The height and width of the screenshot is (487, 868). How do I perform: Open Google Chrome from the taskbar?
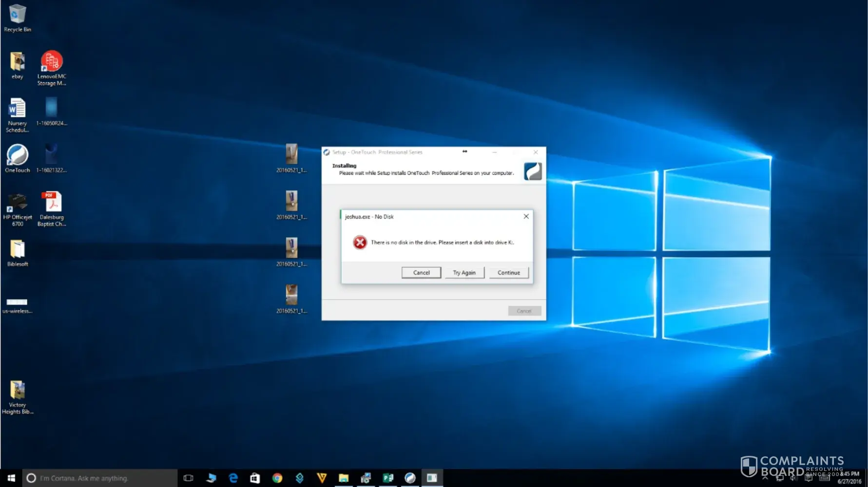coord(277,478)
